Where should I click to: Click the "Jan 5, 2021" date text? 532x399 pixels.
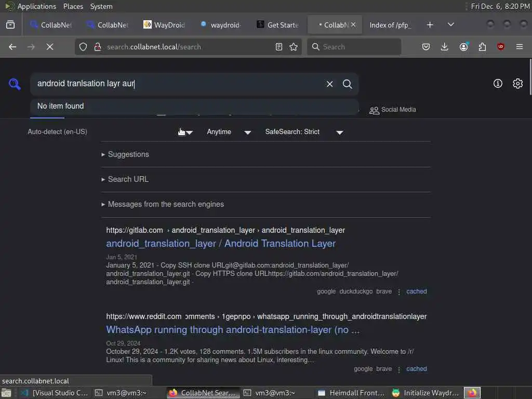pyautogui.click(x=122, y=257)
